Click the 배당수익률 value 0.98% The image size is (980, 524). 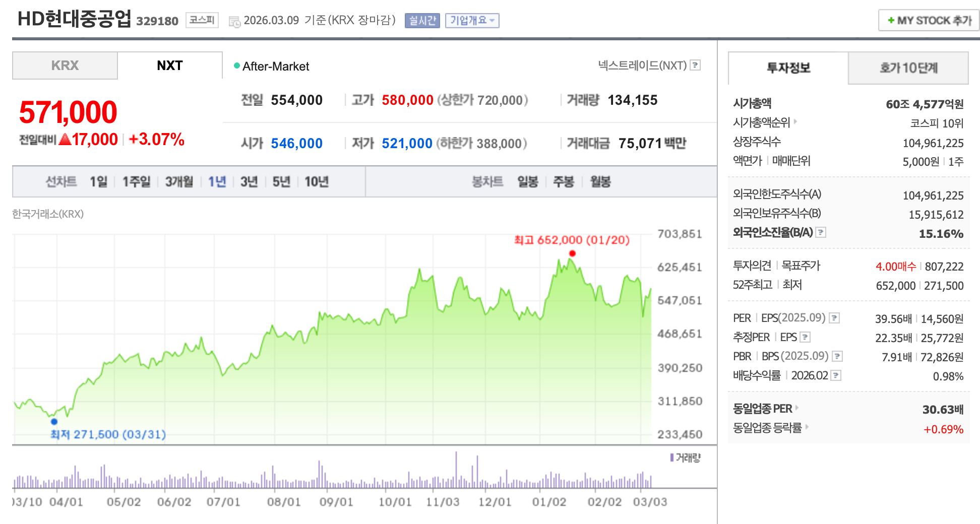(x=948, y=376)
